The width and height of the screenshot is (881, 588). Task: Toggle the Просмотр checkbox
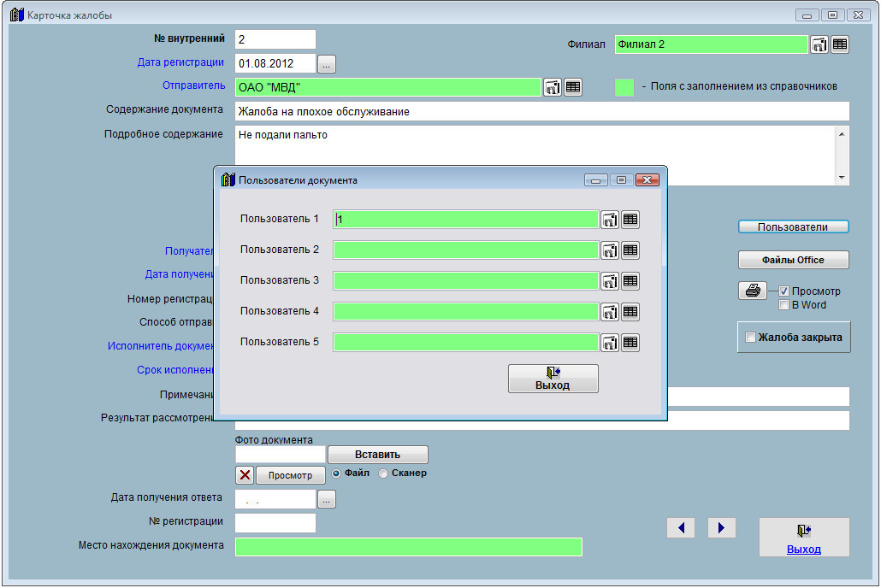click(x=783, y=291)
